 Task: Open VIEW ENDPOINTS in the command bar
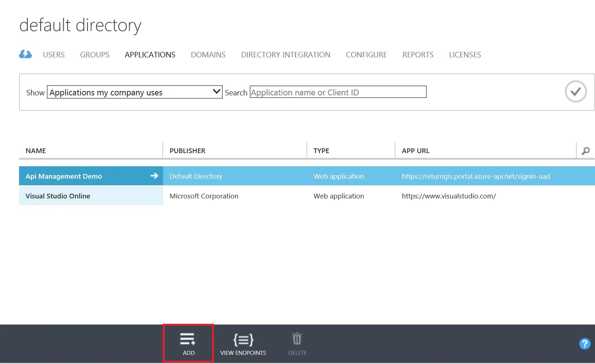(x=243, y=344)
